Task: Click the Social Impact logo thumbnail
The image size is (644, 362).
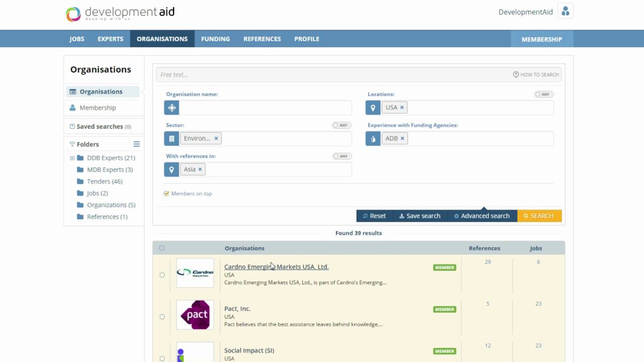Action: [195, 352]
